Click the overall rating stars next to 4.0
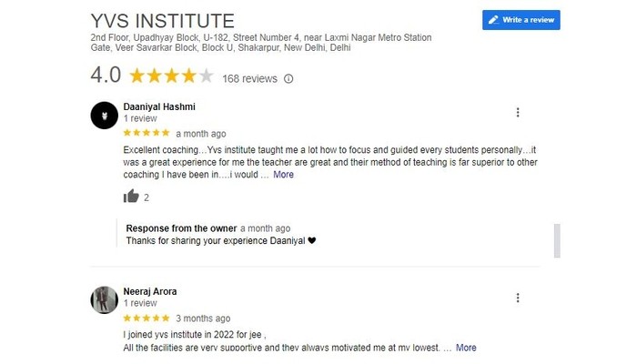This screenshot has height=364, width=637. point(171,76)
